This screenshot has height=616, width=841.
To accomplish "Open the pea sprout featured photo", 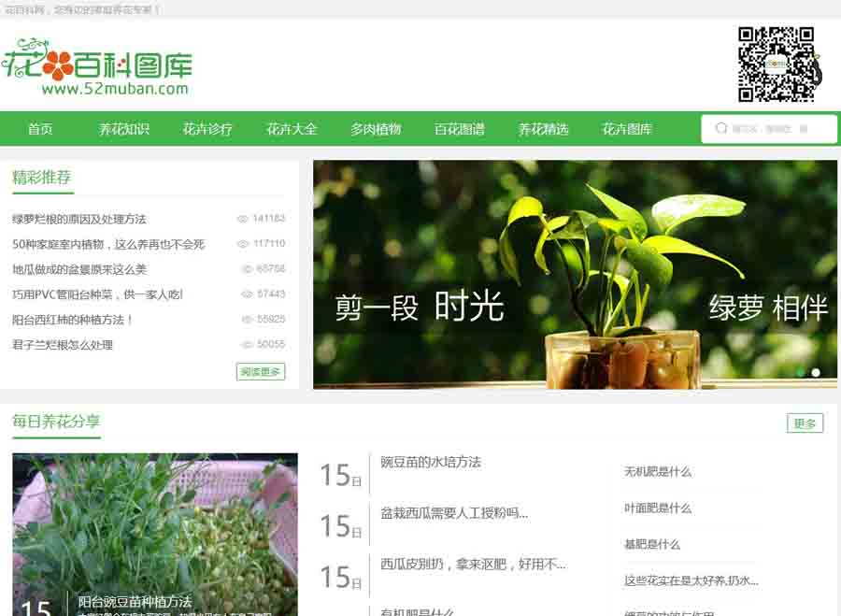I will pyautogui.click(x=155, y=535).
